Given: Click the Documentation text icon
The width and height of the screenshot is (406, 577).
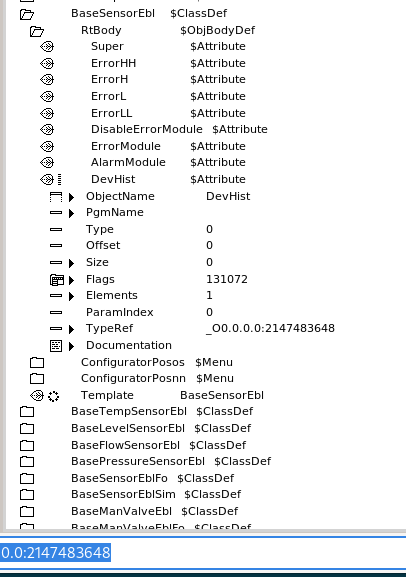Looking at the screenshot, I should pyautogui.click(x=56, y=346).
